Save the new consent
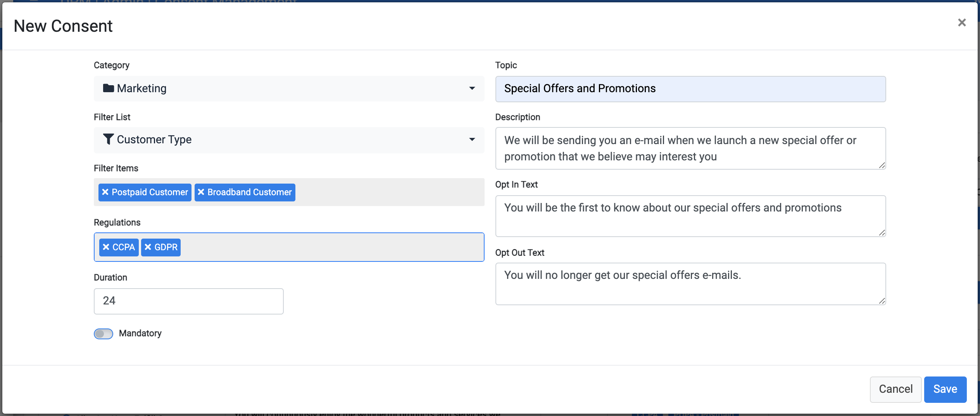This screenshot has width=980, height=416. (x=945, y=389)
